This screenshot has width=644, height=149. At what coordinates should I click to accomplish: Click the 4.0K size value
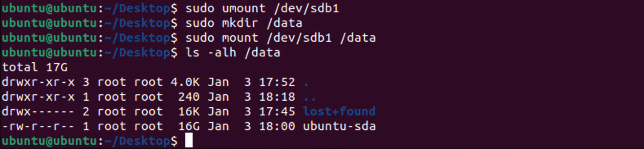click(x=185, y=82)
